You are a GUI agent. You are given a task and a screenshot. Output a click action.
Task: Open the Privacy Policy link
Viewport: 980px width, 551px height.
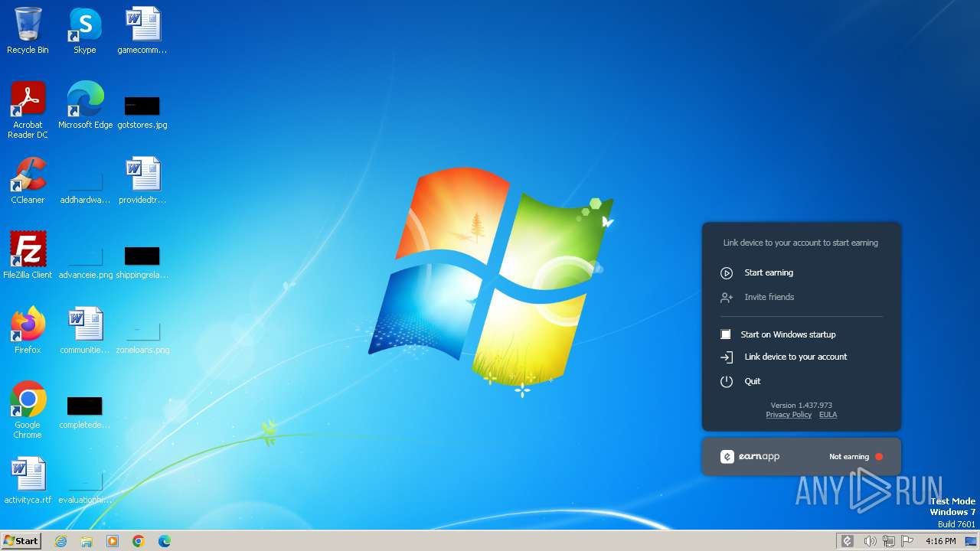[789, 415]
